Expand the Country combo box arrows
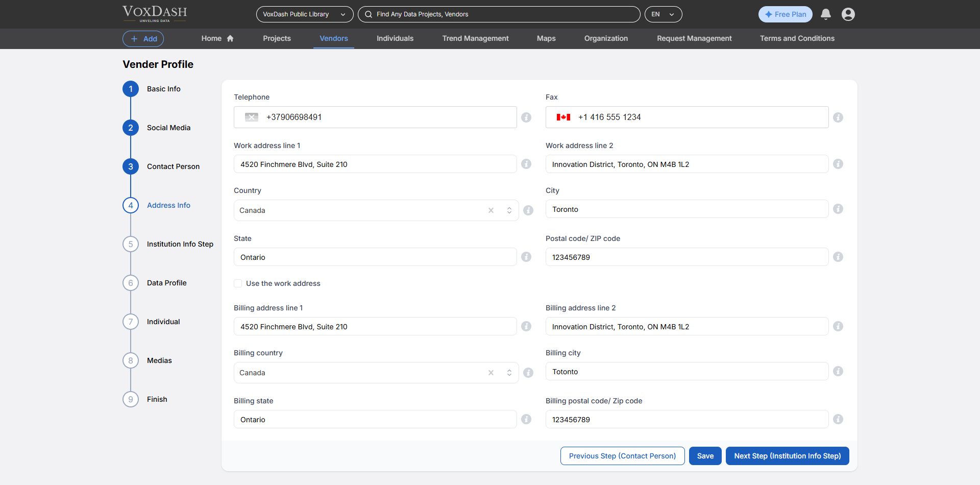Screen dimensions: 980x485 (509, 210)
